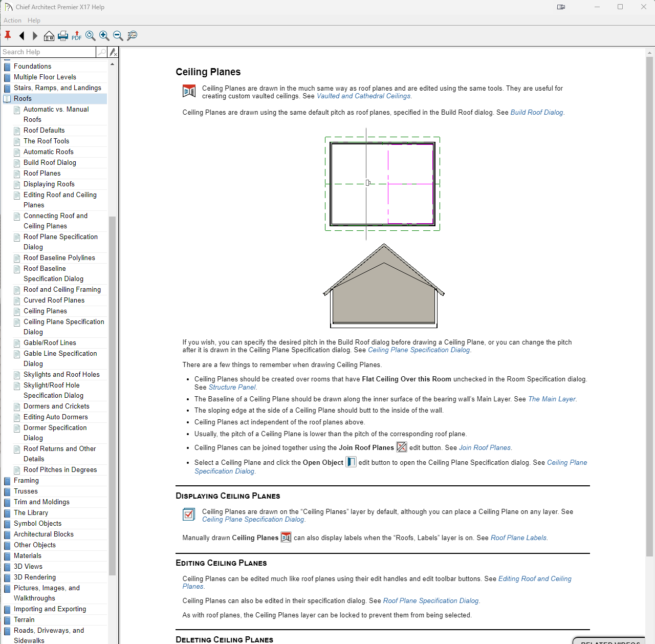Go back with the left arrow button
The width and height of the screenshot is (655, 644).
click(x=21, y=35)
